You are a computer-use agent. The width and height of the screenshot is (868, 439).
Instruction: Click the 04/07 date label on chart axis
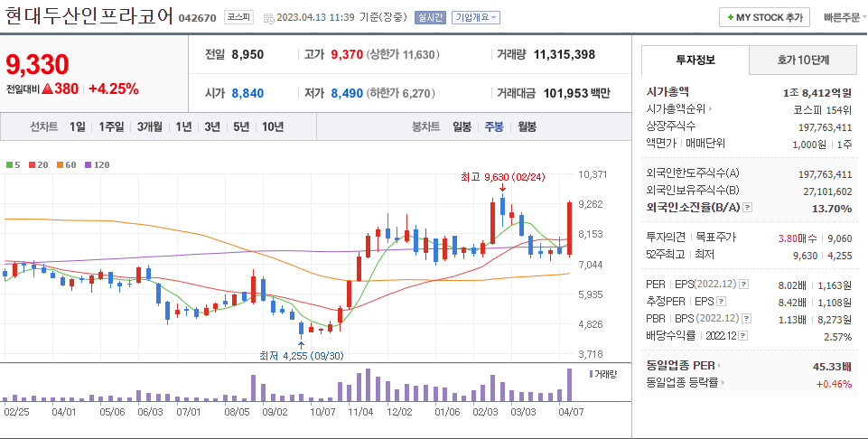[x=570, y=412]
